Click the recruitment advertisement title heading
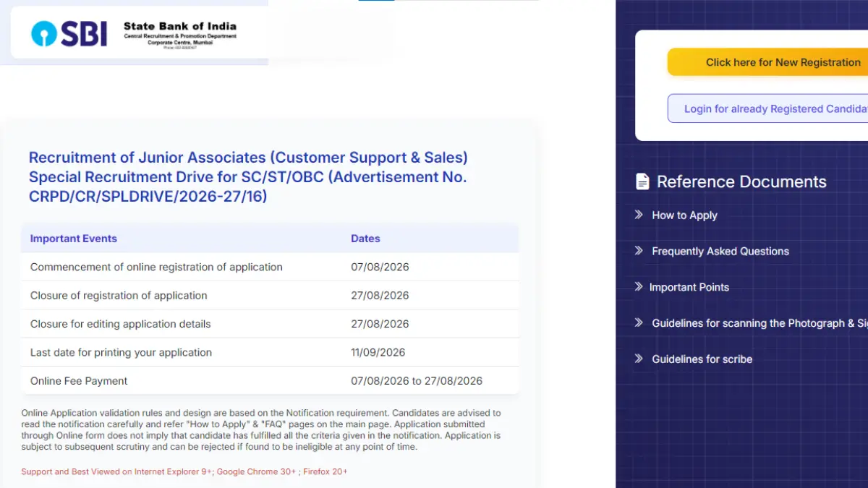Image resolution: width=868 pixels, height=488 pixels. pos(248,177)
